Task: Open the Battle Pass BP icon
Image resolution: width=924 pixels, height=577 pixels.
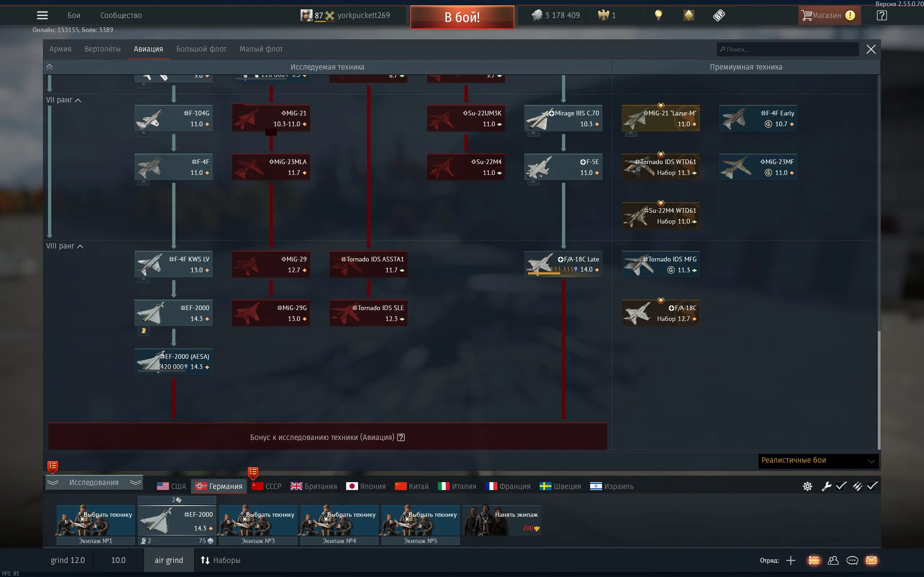Action: coord(719,15)
